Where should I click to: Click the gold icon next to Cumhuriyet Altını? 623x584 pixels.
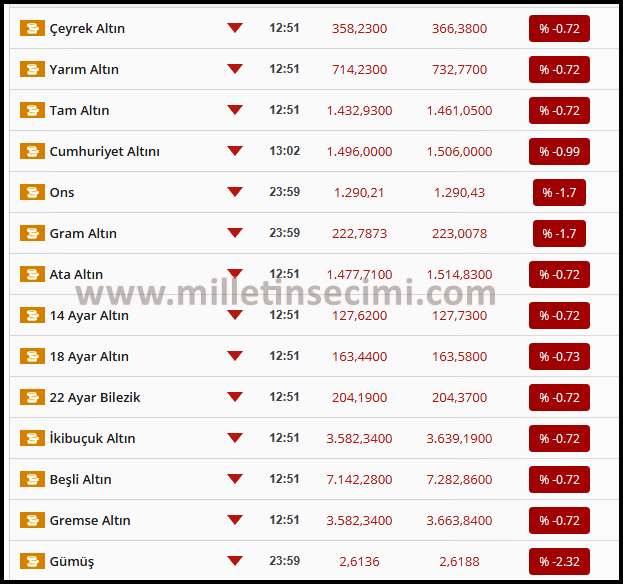pyautogui.click(x=32, y=151)
